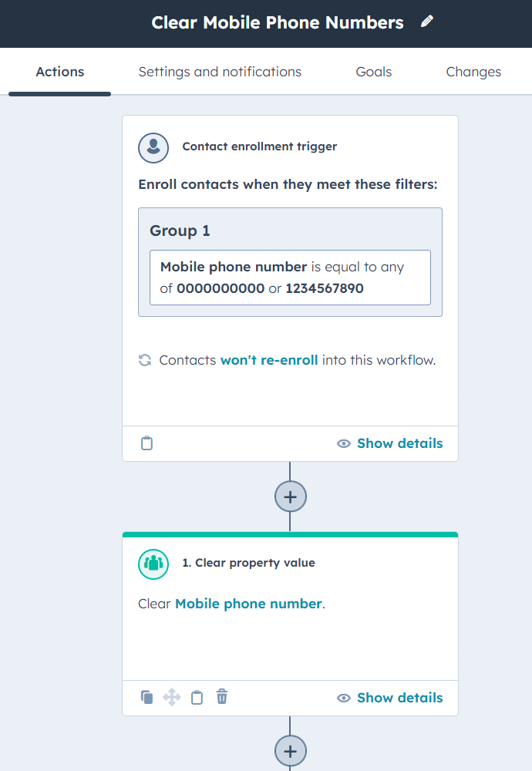
Task: Click the pencil icon to rename workflow
Action: coord(427,22)
